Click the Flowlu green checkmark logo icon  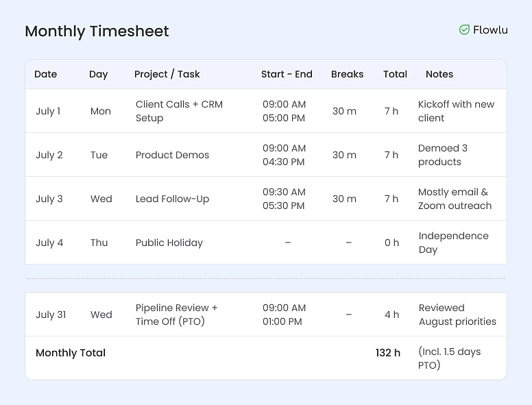pos(464,30)
